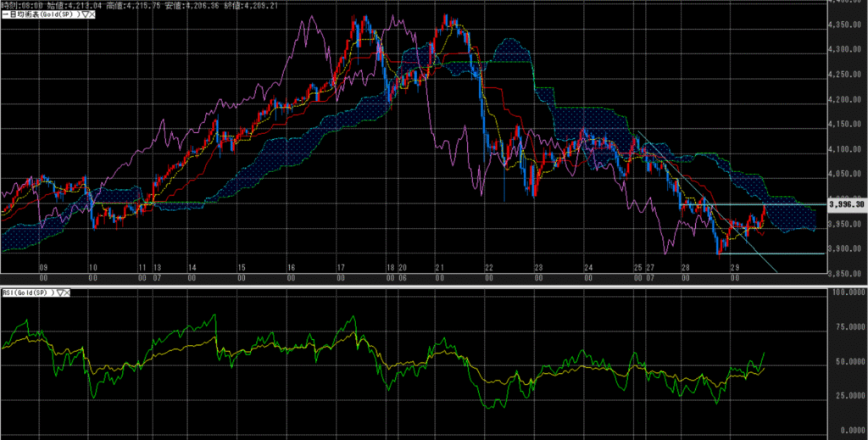
Task: Open the RSI panel dropdown triangle
Action: pos(60,292)
